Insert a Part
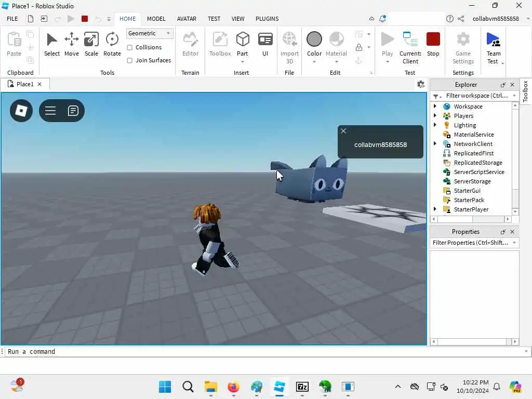The width and height of the screenshot is (532, 399). [x=242, y=44]
